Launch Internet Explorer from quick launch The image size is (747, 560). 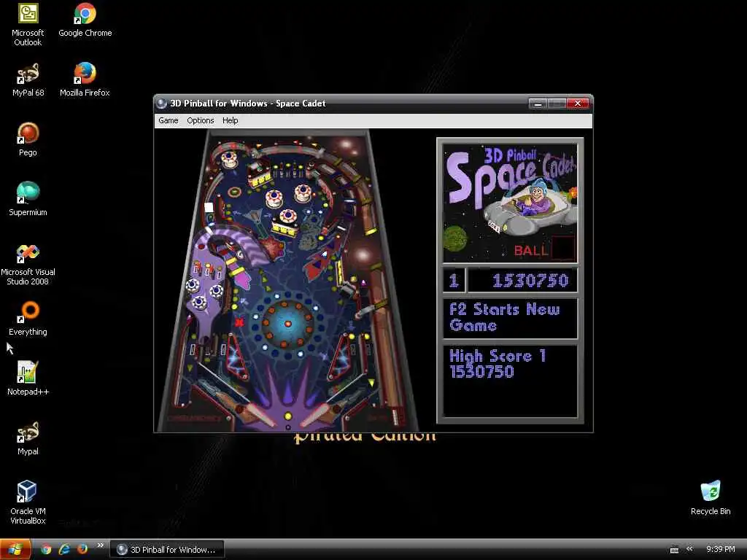point(64,550)
